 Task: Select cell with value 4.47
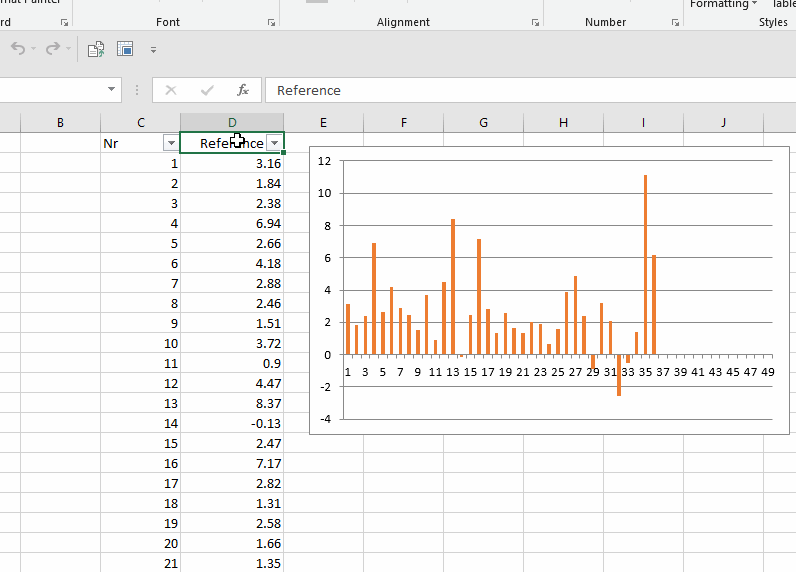click(232, 383)
